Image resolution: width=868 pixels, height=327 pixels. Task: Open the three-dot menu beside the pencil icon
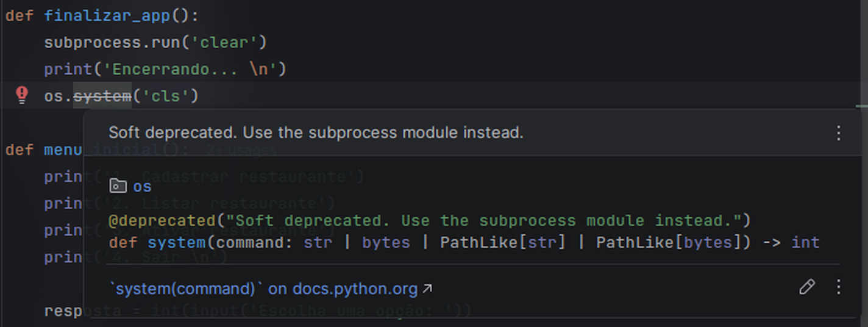click(x=839, y=287)
